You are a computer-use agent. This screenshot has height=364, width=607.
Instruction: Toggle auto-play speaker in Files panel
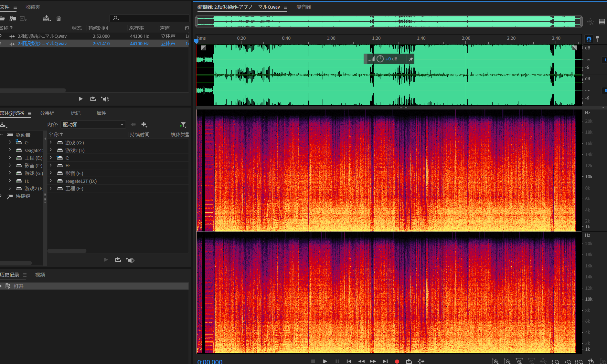(x=105, y=99)
